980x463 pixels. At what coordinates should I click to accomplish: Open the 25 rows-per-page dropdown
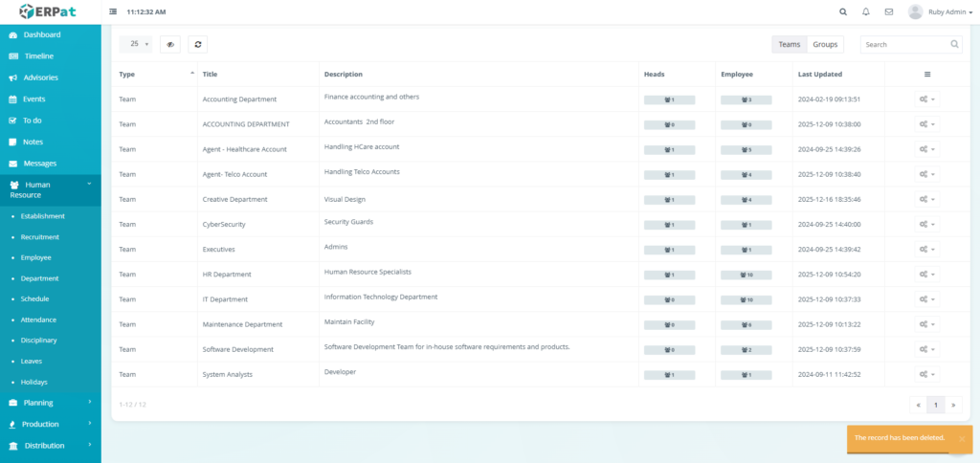136,44
